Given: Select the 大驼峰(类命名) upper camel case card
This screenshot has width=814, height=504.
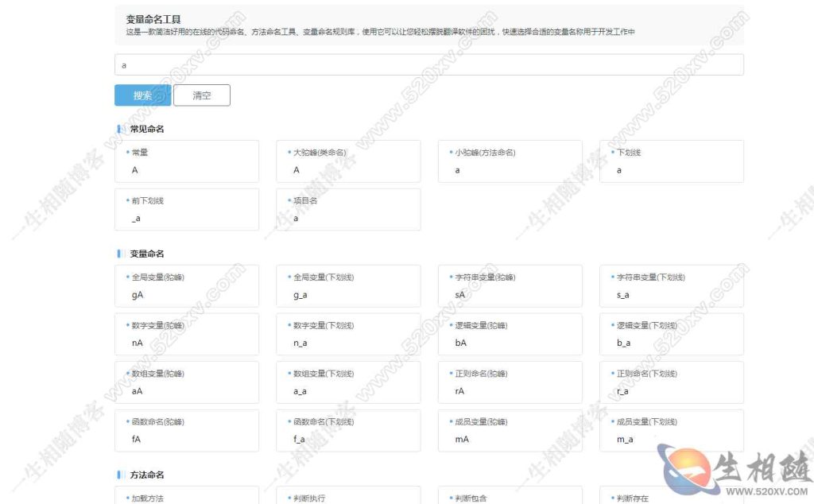Looking at the screenshot, I should pos(348,161).
